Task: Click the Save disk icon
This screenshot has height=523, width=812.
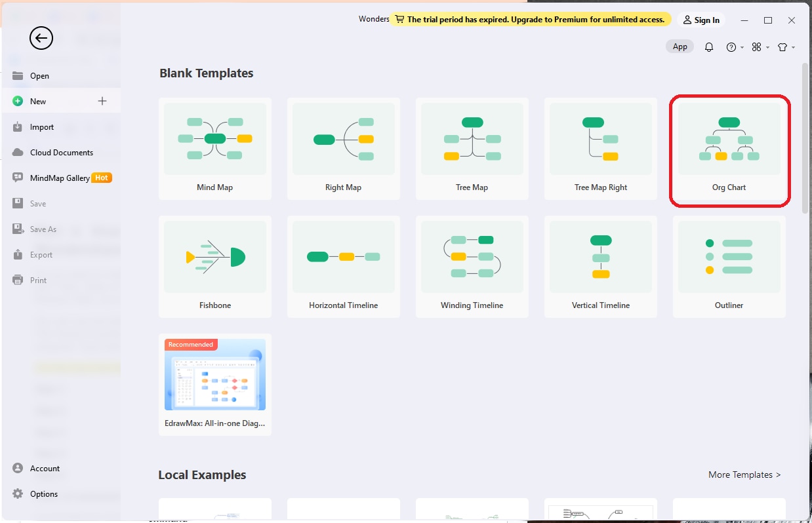Action: [x=18, y=203]
